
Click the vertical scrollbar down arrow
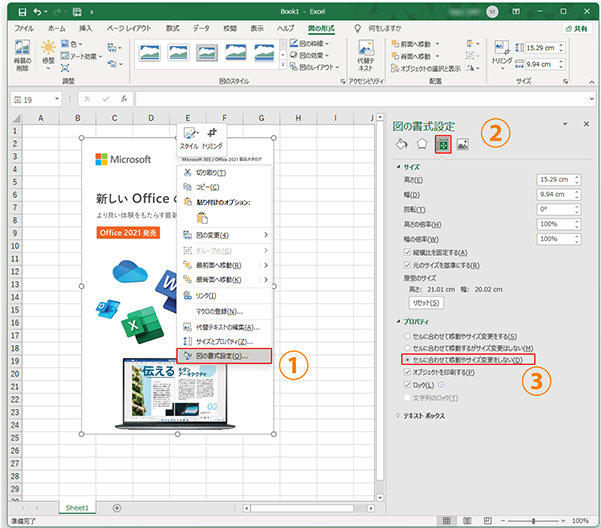click(x=380, y=497)
